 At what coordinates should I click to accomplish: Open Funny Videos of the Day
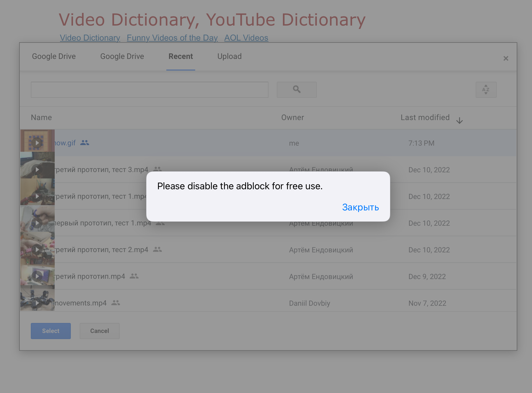[172, 38]
